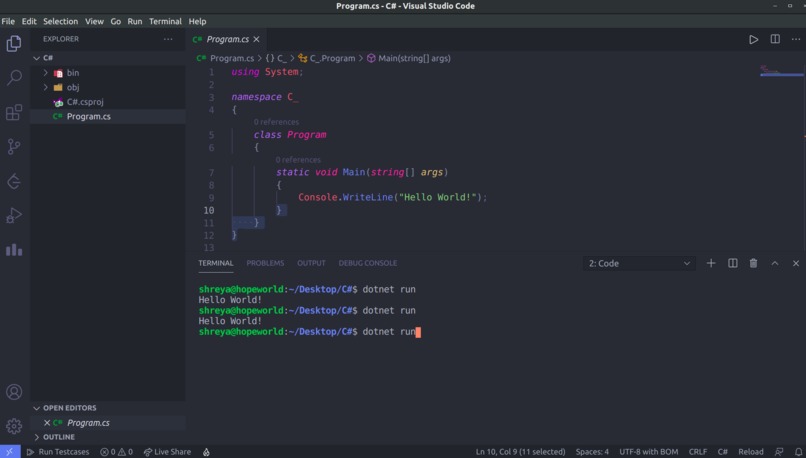Open the Live Share view in activity bar
This screenshot has height=458, width=806.
(14, 181)
